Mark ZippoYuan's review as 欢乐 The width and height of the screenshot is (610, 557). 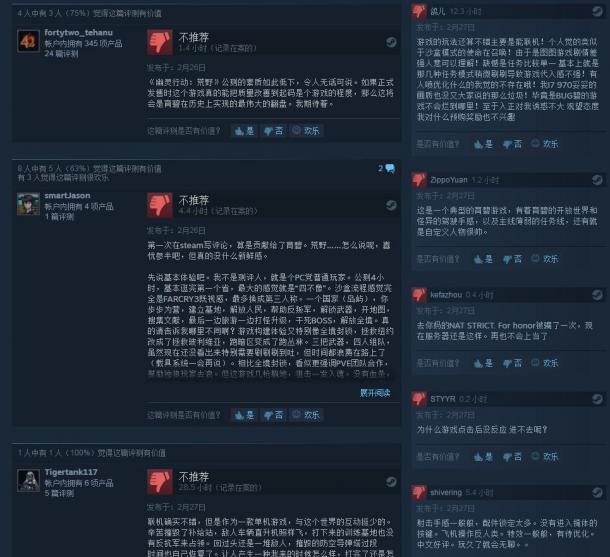(x=545, y=259)
